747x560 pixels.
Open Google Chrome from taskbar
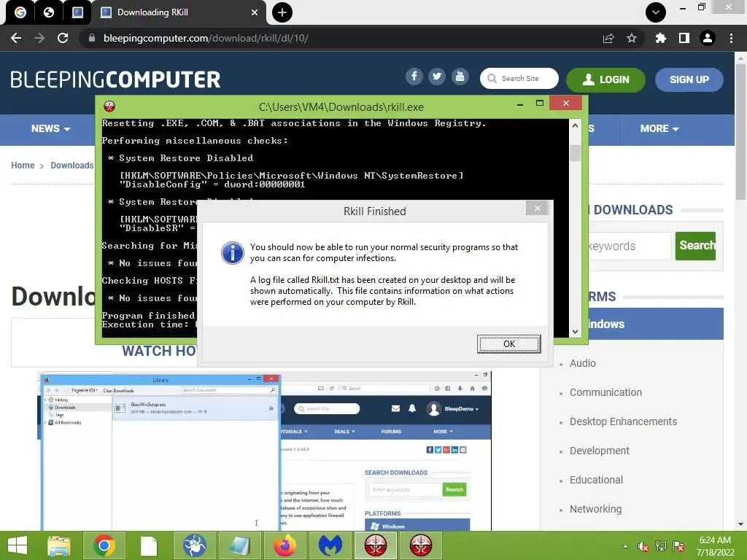coord(104,545)
